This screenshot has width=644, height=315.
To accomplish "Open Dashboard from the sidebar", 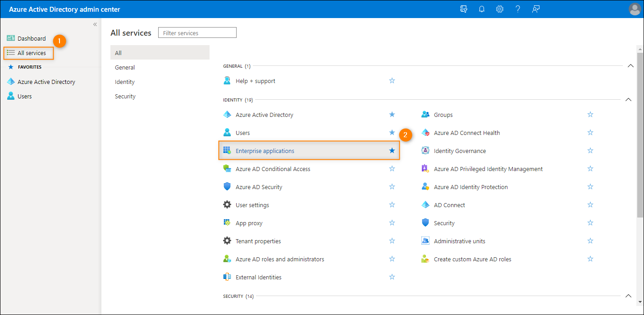I will click(32, 38).
